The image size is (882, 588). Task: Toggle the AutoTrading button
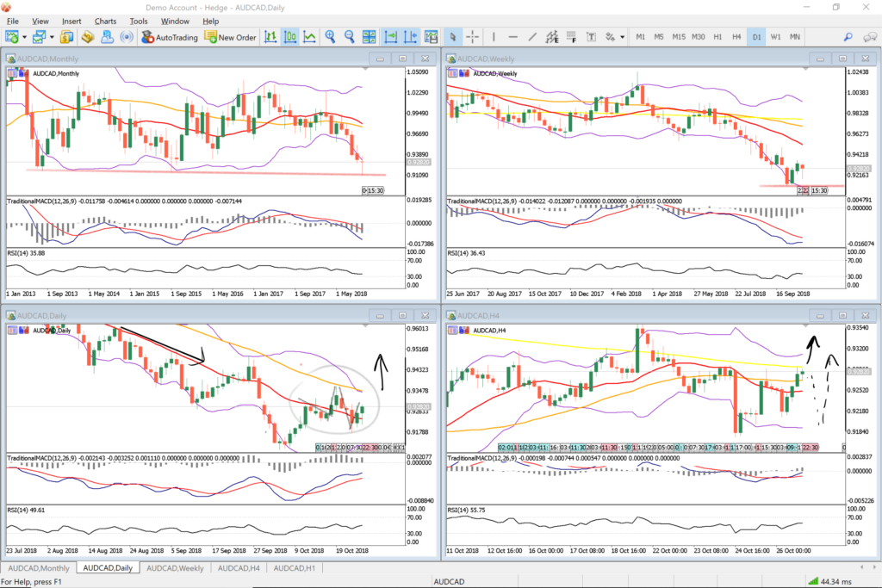point(170,37)
